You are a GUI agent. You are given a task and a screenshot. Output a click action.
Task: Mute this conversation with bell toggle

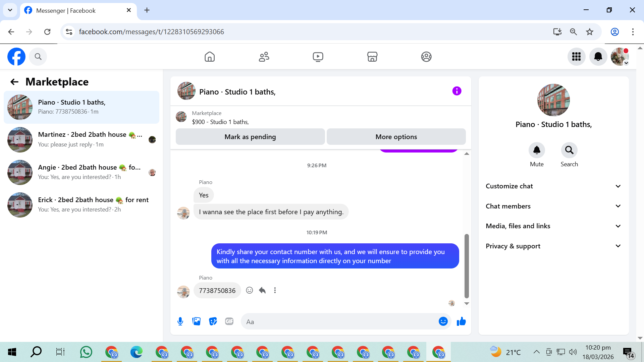click(x=536, y=150)
